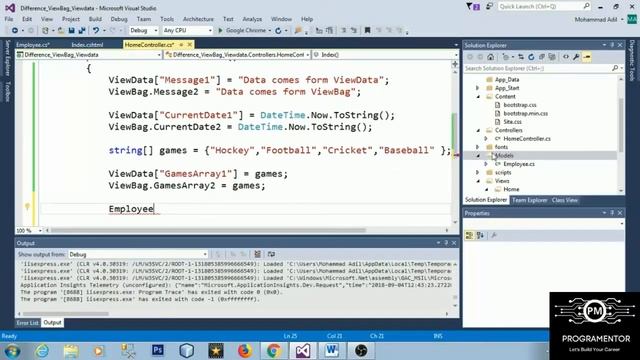The width and height of the screenshot is (640, 360).
Task: Click the Open File toolbar icon
Action: tap(61, 31)
